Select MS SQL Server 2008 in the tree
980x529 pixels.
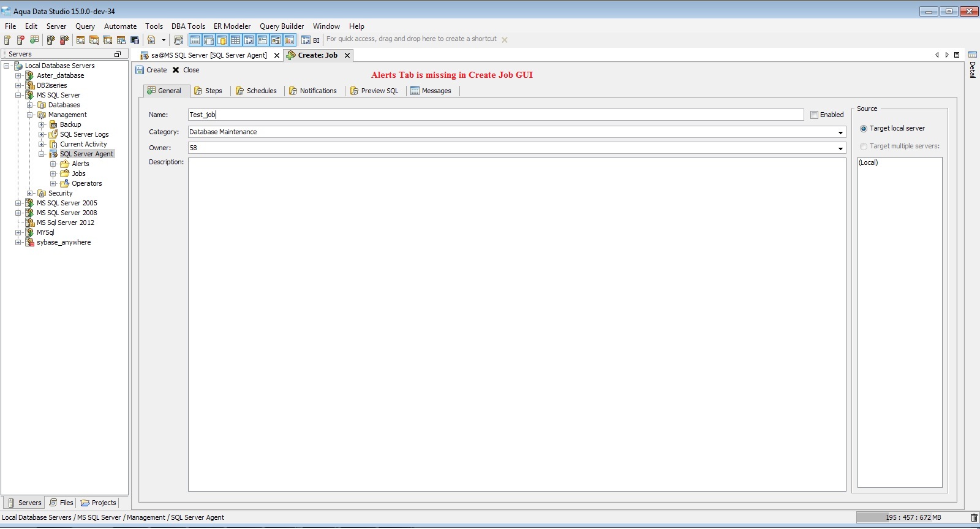coord(66,213)
